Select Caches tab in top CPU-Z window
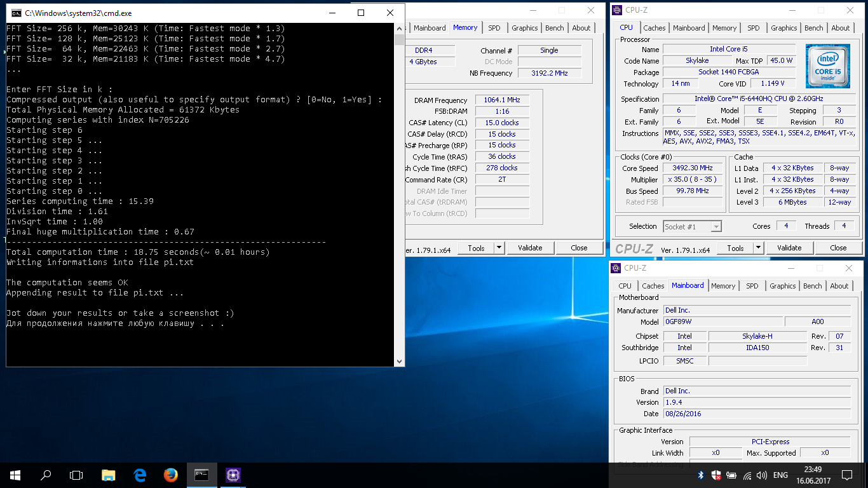Image resolution: width=868 pixels, height=488 pixels. [654, 28]
